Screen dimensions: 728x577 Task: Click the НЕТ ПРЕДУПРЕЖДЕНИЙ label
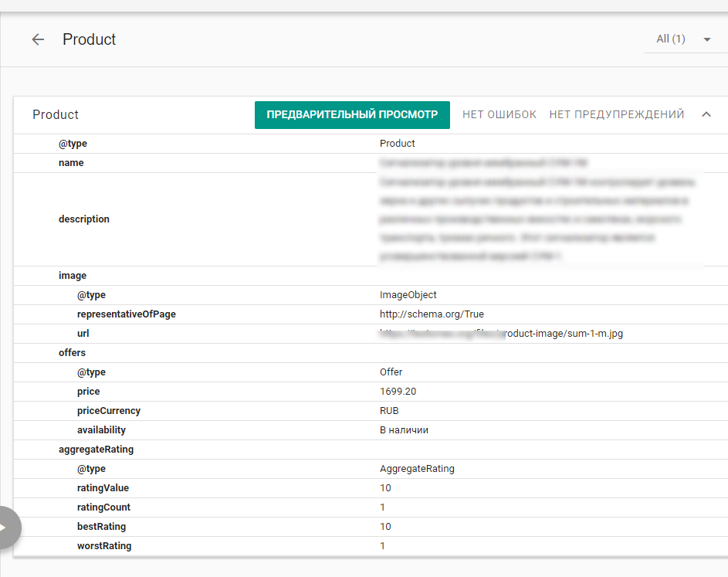coord(616,114)
